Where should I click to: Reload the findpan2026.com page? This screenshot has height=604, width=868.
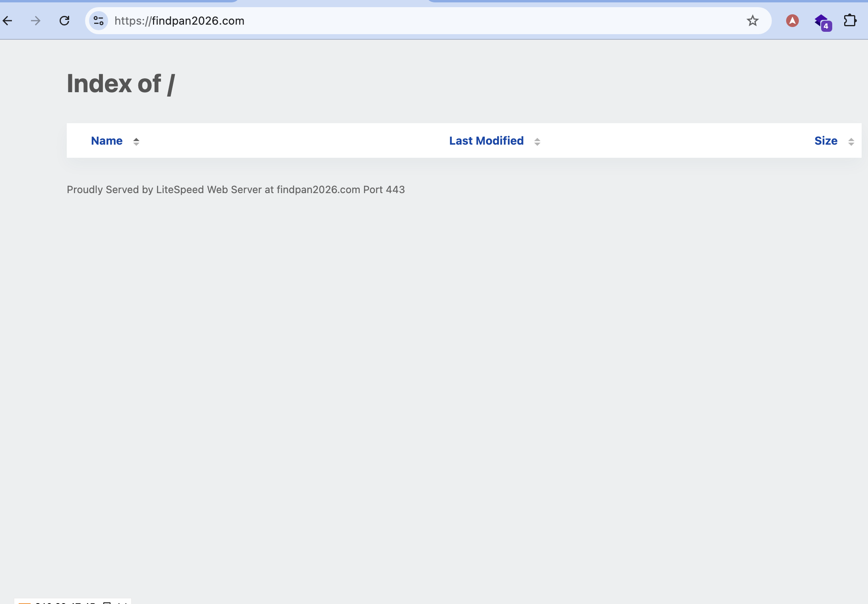point(64,21)
